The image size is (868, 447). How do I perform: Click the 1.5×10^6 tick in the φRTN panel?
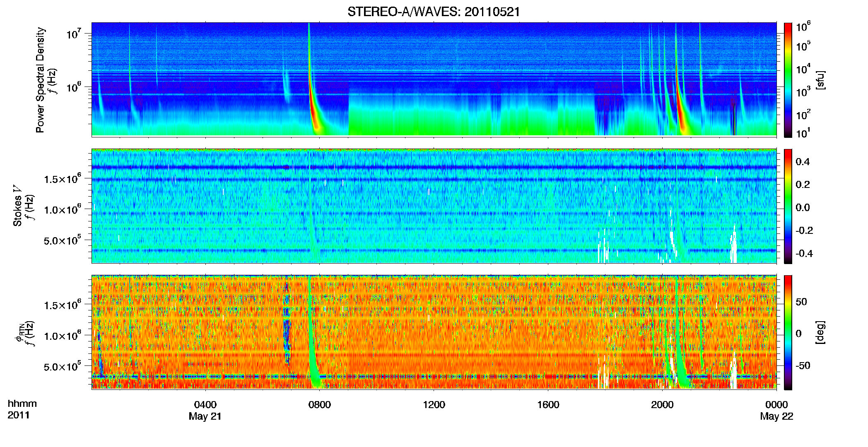coord(63,305)
